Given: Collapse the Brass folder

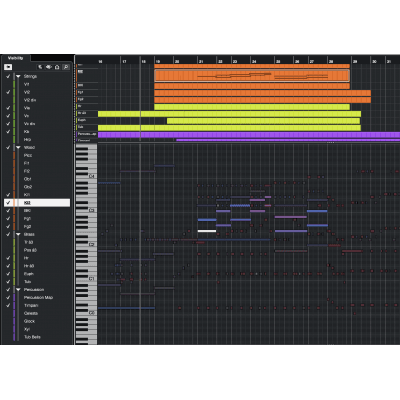Looking at the screenshot, I should point(18,234).
